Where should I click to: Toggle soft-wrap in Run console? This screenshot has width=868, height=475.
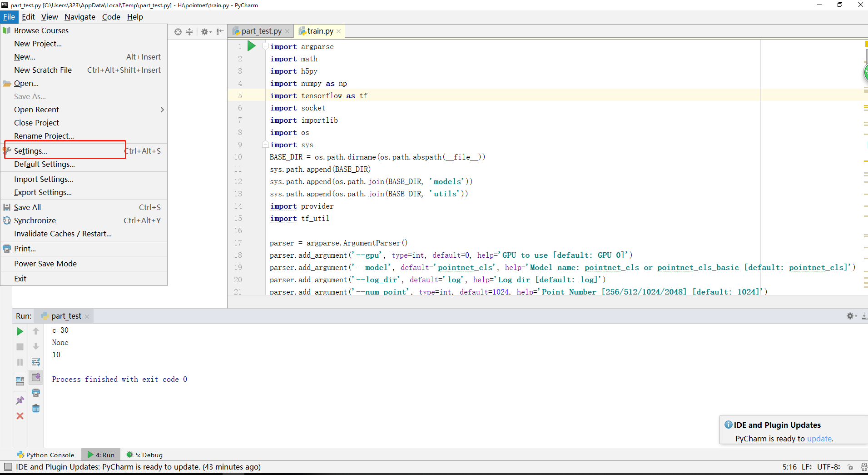[x=36, y=362]
